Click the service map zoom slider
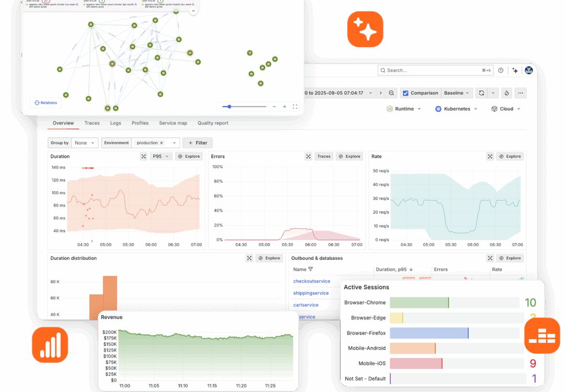 pyautogui.click(x=244, y=107)
